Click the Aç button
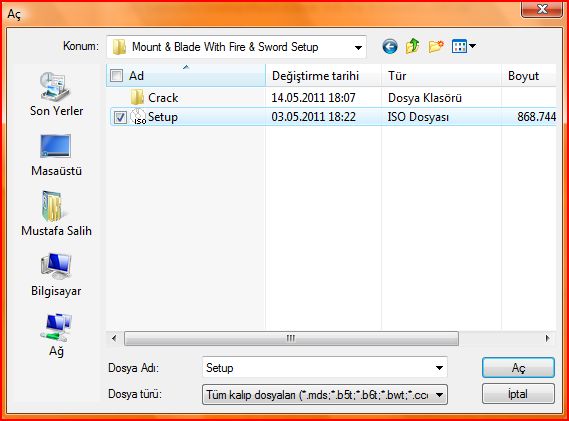569x421 pixels. pyautogui.click(x=518, y=368)
